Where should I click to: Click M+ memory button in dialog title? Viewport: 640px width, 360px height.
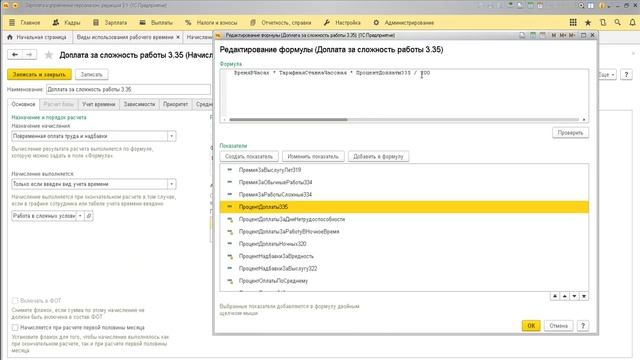563,36
